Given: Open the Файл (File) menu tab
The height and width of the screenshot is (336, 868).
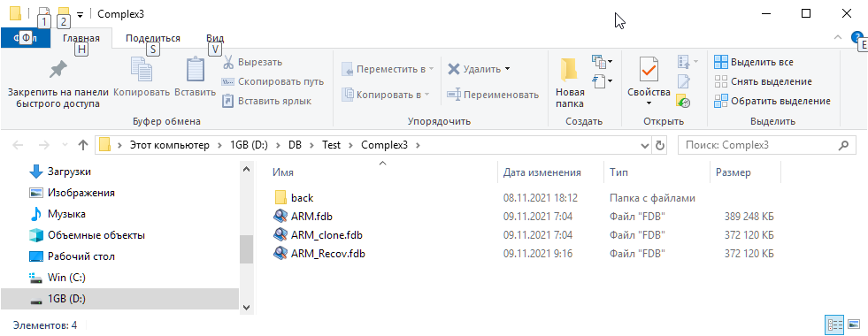Looking at the screenshot, I should 26,38.
